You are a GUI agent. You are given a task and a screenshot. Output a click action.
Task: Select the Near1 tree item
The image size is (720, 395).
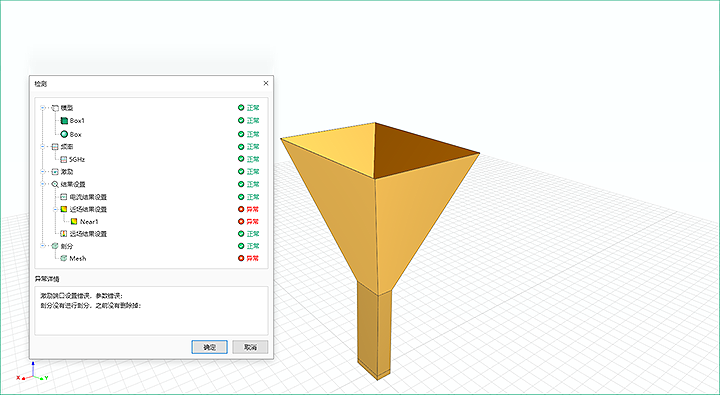tap(89, 221)
